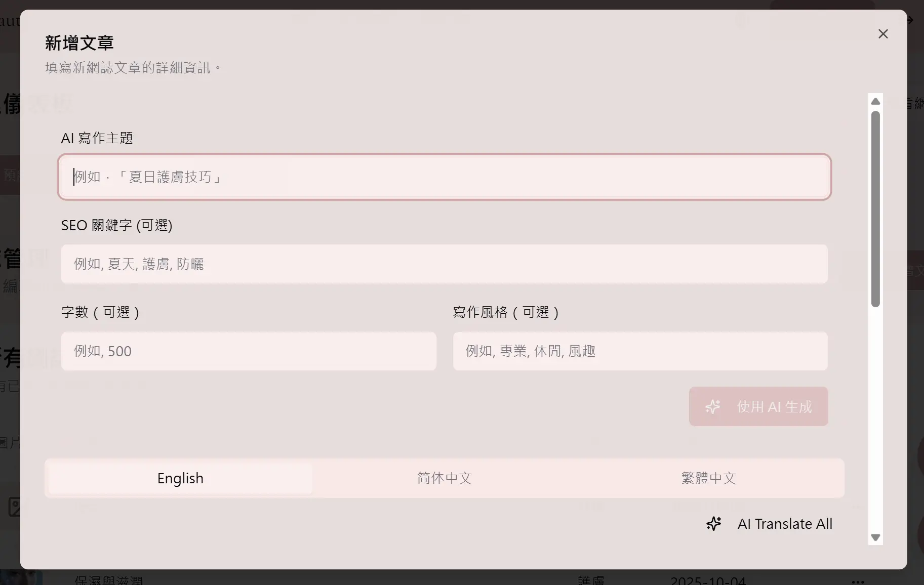The height and width of the screenshot is (585, 924).
Task: Select the 繁體中文 tab
Action: click(708, 478)
